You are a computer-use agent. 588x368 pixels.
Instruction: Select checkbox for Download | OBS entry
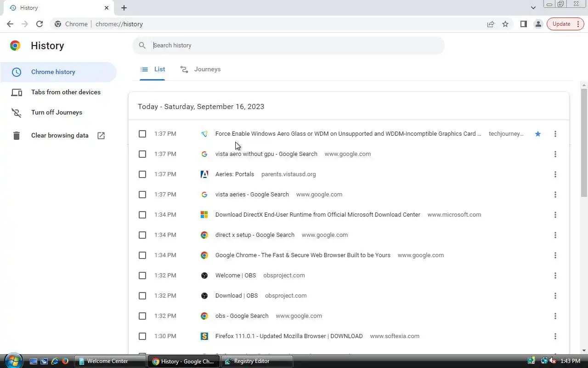(x=142, y=296)
